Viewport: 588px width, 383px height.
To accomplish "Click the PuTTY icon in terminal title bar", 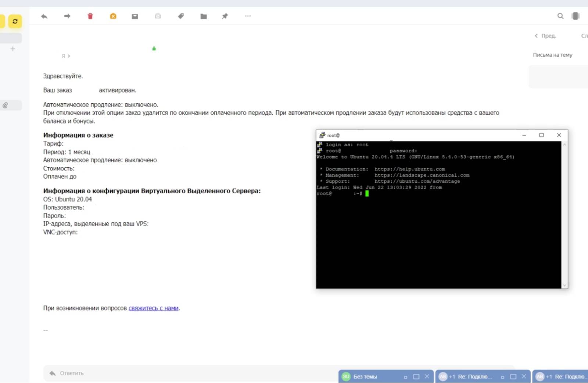I will click(x=322, y=135).
